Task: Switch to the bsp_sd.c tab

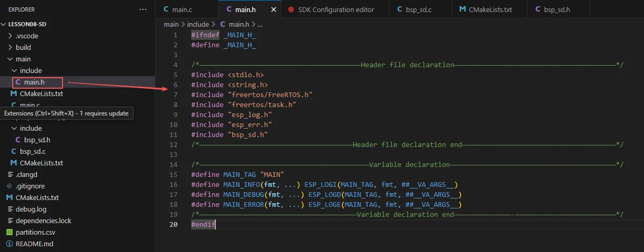Action: 418,9
